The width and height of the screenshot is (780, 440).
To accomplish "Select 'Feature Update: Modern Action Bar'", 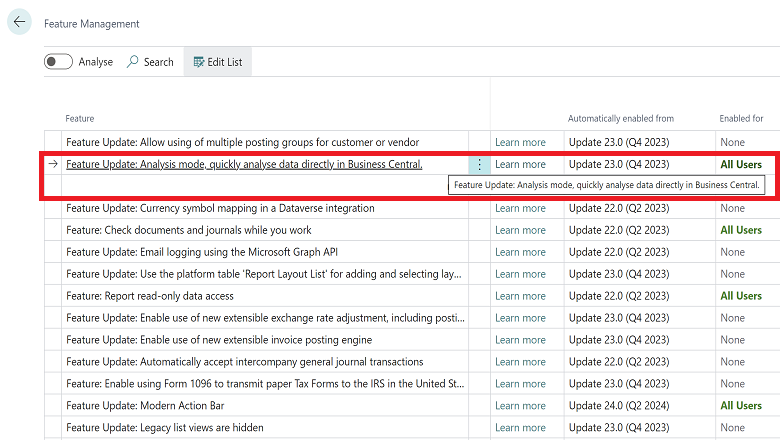I will coord(145,406).
